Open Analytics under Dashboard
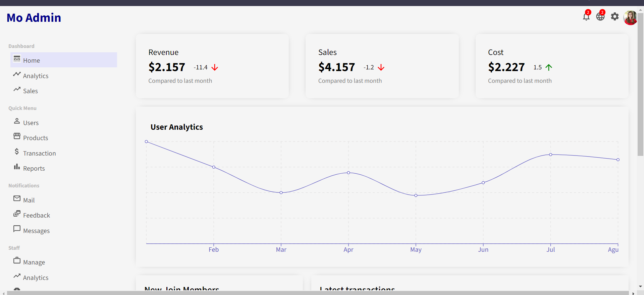 click(36, 76)
